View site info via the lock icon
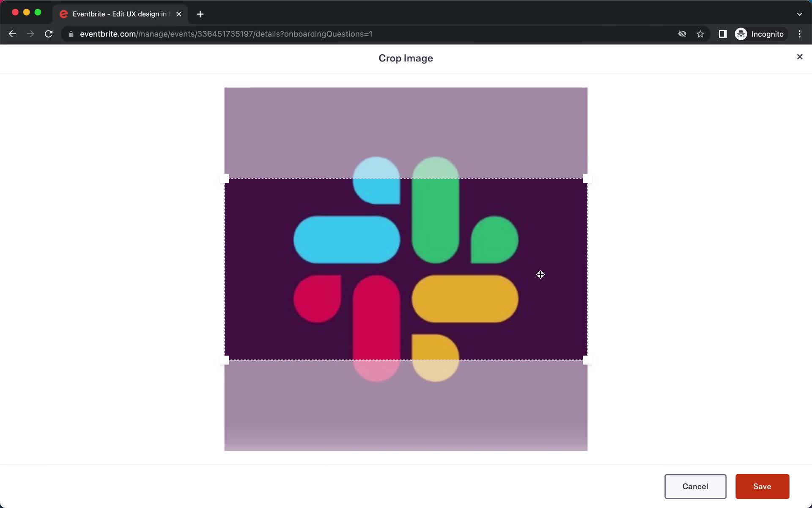812x508 pixels. [71, 34]
